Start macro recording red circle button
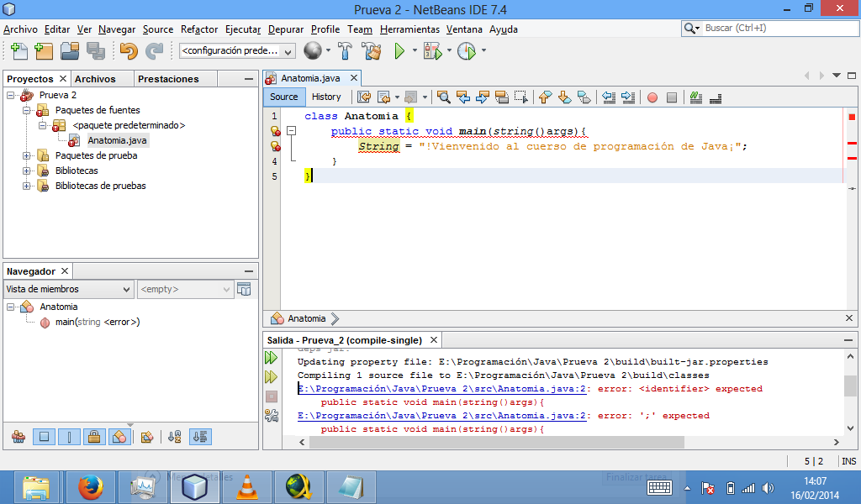Image resolution: width=861 pixels, height=504 pixels. [x=652, y=97]
